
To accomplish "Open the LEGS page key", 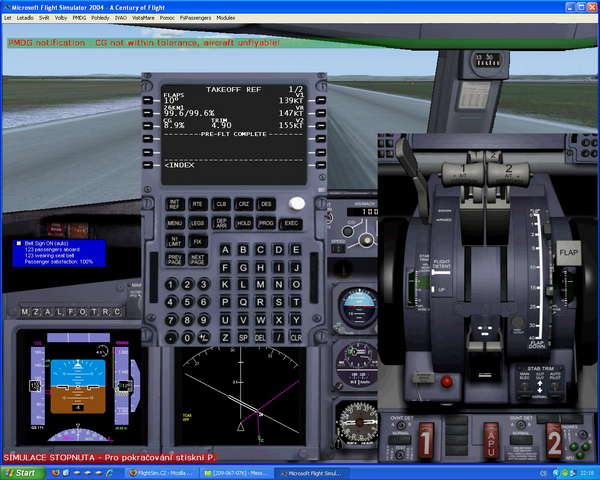I will click(x=197, y=223).
